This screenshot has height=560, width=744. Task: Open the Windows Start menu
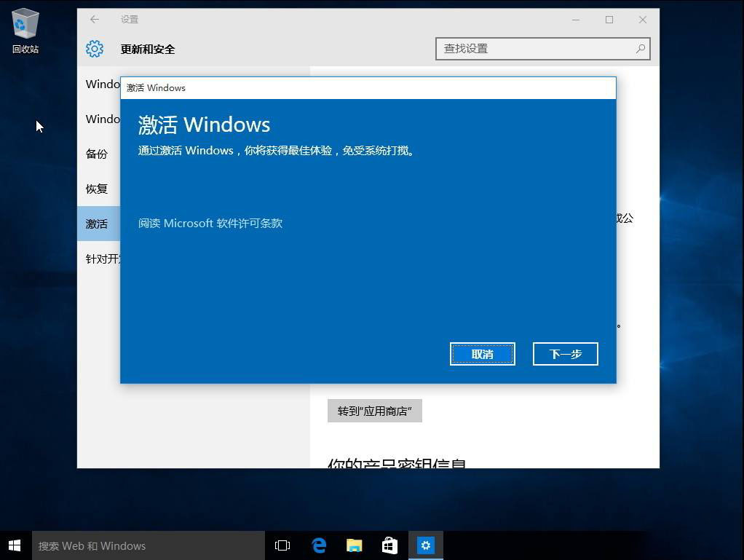[x=15, y=545]
